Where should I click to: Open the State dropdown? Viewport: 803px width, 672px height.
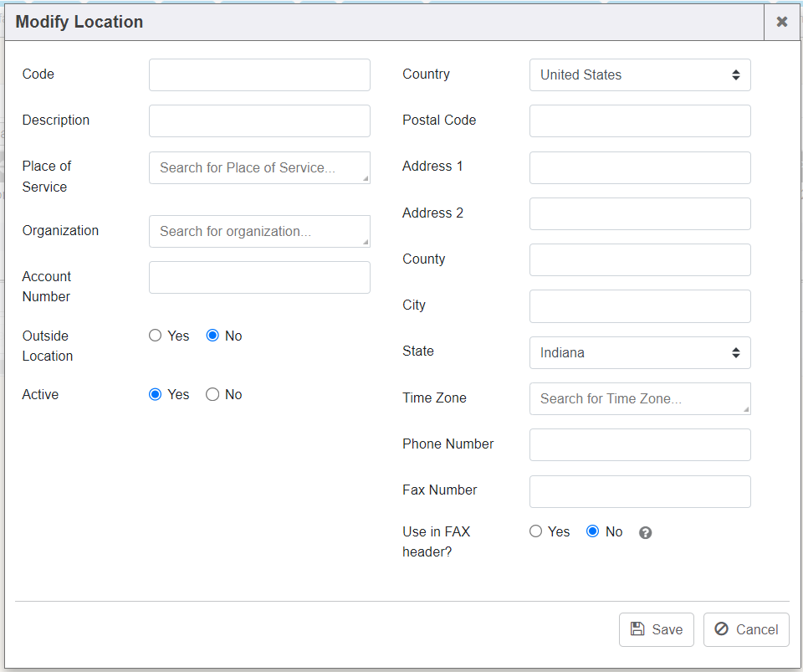640,352
